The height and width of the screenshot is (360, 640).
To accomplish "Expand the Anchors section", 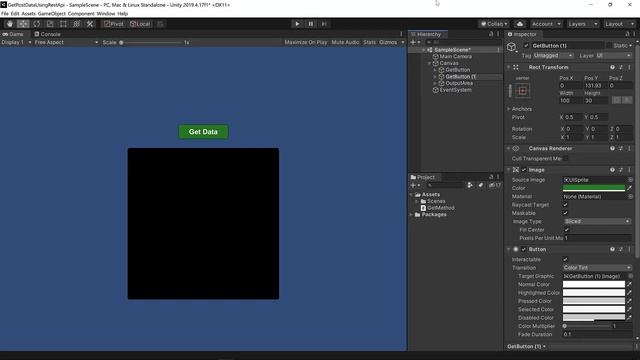I will tap(509, 109).
